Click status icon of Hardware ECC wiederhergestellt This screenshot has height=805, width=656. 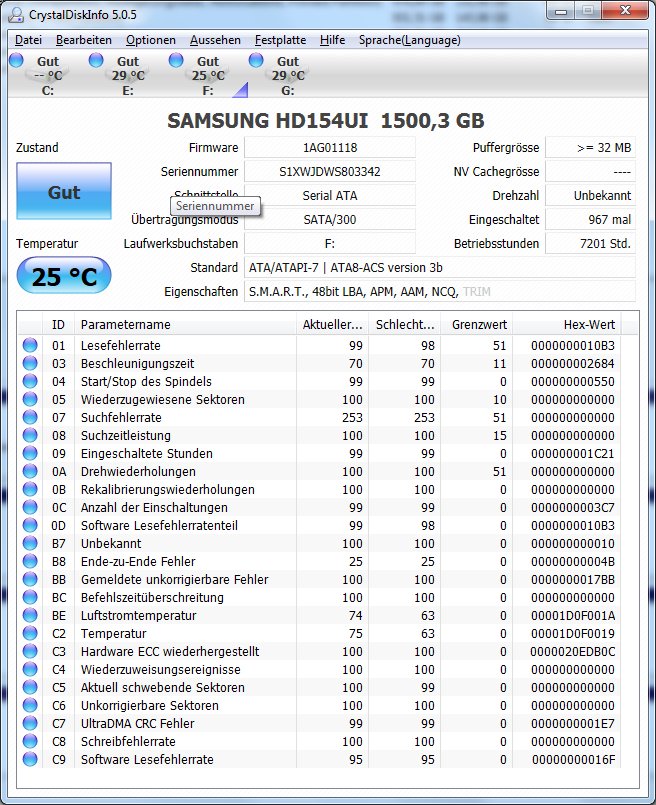(30, 650)
